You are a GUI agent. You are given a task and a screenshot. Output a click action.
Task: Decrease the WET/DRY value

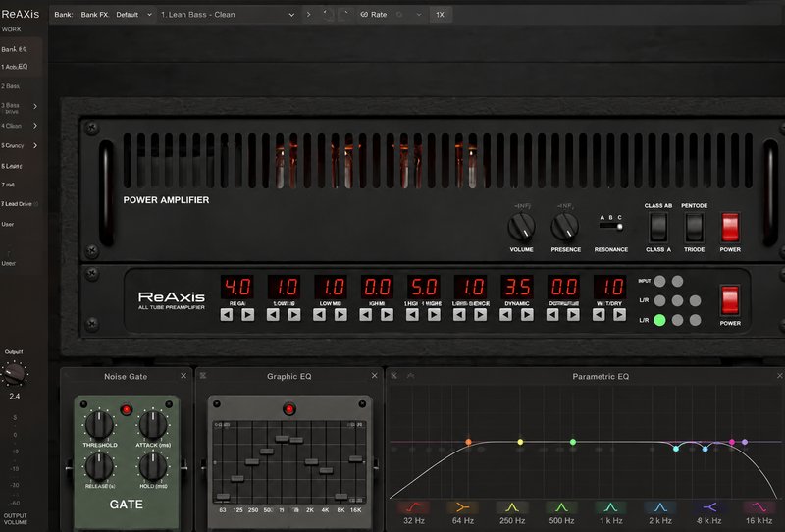599,315
